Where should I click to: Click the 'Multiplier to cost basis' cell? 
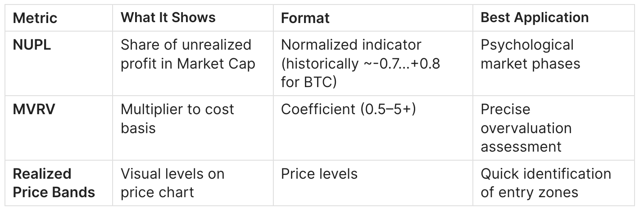coord(177,119)
